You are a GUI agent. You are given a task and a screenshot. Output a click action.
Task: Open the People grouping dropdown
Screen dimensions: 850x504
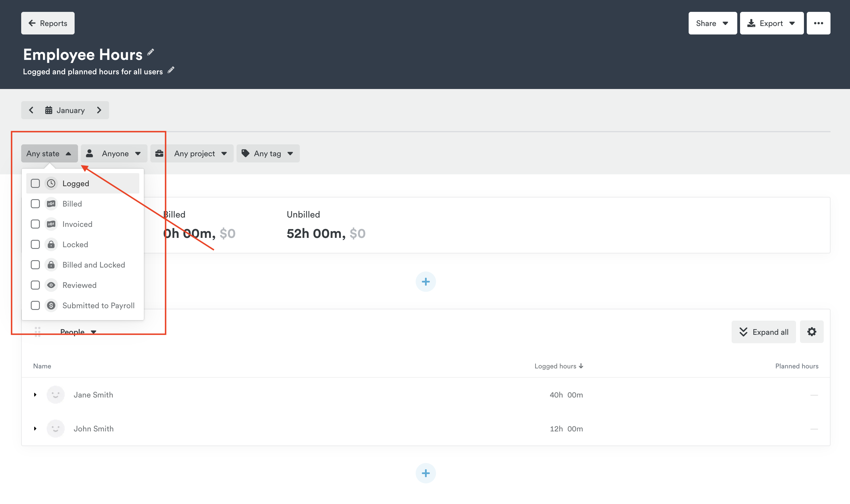pyautogui.click(x=79, y=332)
